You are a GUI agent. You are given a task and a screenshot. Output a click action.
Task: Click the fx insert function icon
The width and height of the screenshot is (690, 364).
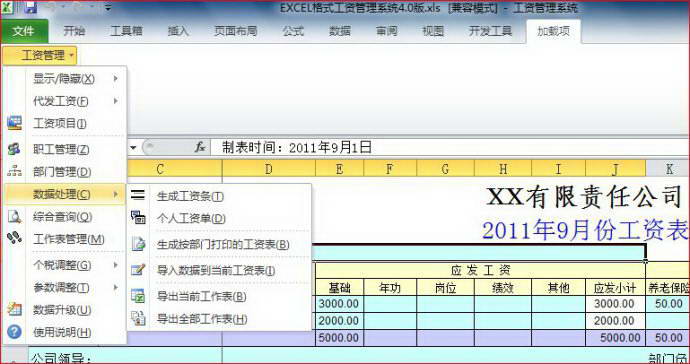coord(200,147)
